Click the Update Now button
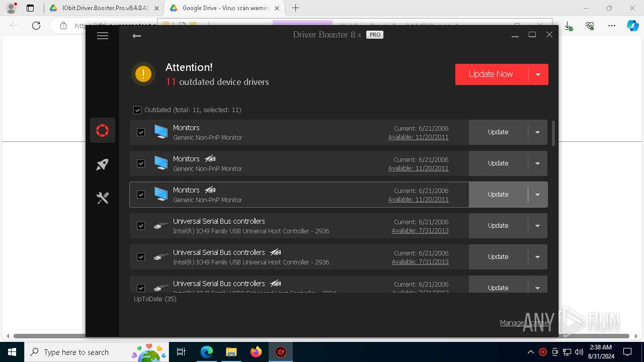 (x=491, y=74)
